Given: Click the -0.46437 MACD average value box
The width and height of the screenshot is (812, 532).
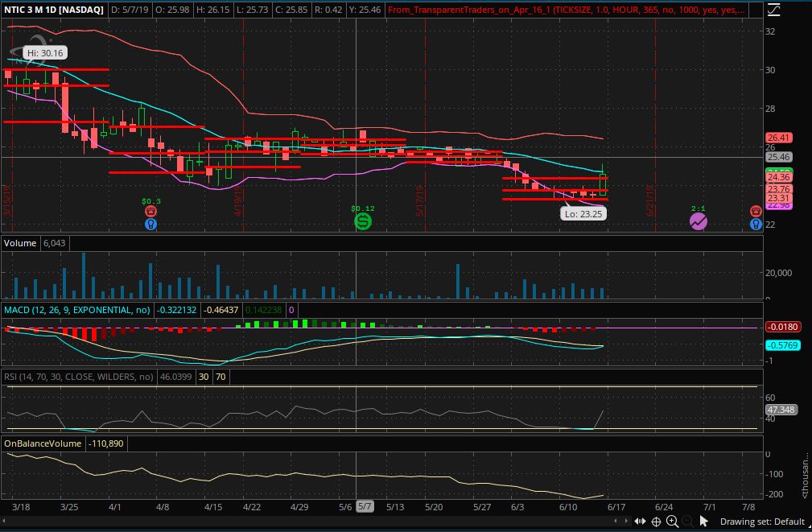Looking at the screenshot, I should click(x=221, y=310).
